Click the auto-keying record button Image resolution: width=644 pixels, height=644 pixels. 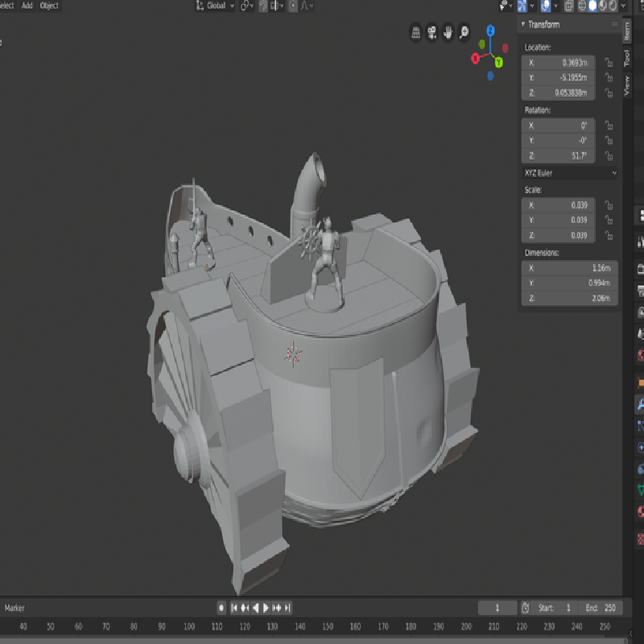(x=221, y=608)
